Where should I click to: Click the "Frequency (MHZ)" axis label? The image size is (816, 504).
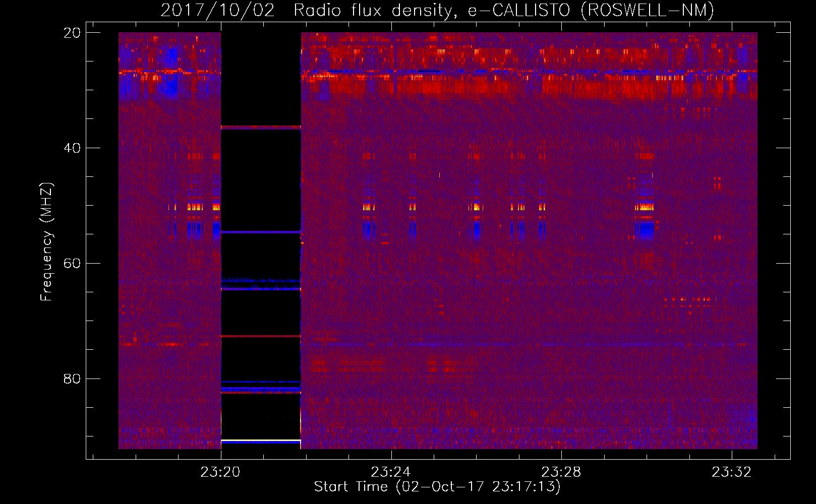pyautogui.click(x=46, y=242)
